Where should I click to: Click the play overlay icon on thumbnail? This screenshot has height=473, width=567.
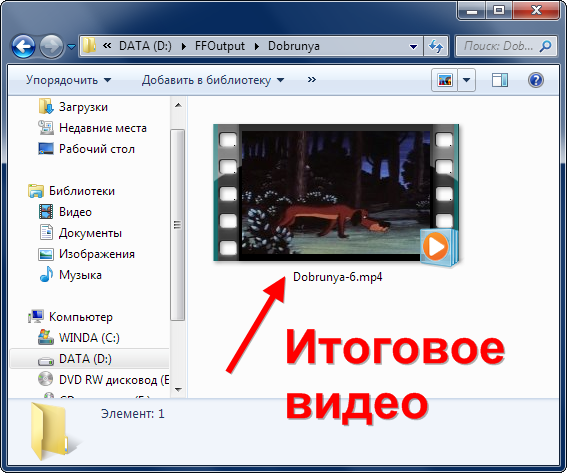coord(439,247)
